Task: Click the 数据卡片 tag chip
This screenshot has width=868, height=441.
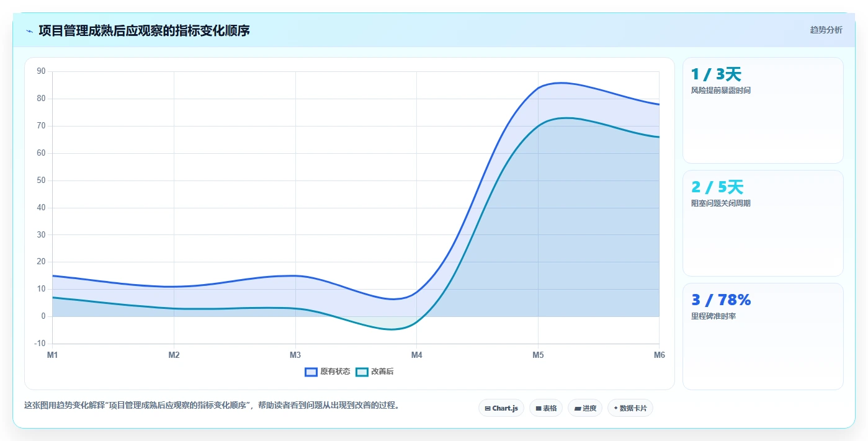Action: (x=630, y=408)
